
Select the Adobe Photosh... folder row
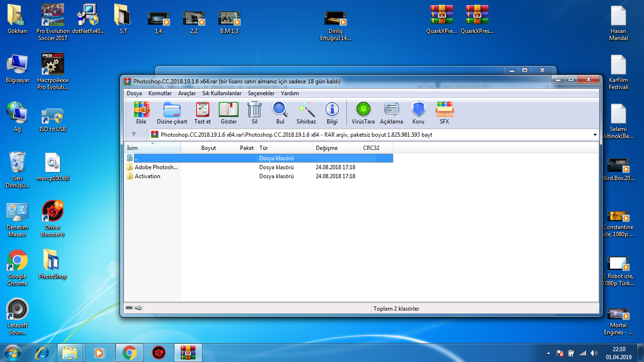259,167
